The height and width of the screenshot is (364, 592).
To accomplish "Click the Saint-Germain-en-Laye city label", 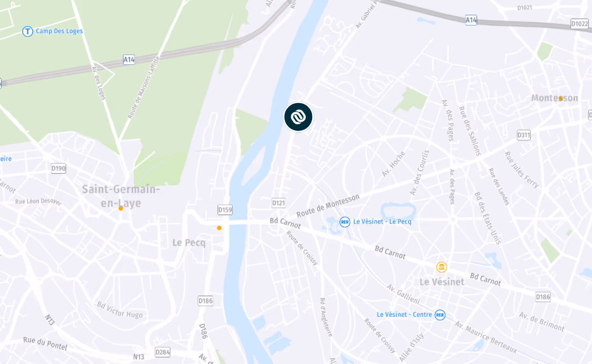I will click(x=121, y=196).
